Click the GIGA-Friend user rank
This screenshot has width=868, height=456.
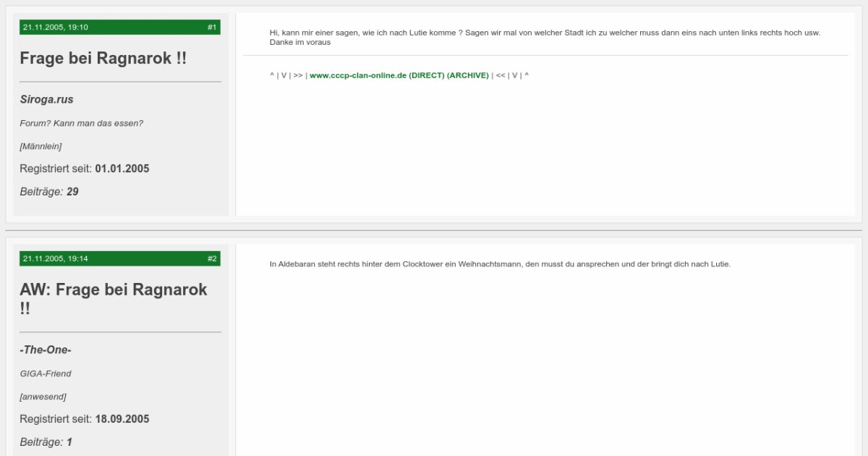coord(46,374)
